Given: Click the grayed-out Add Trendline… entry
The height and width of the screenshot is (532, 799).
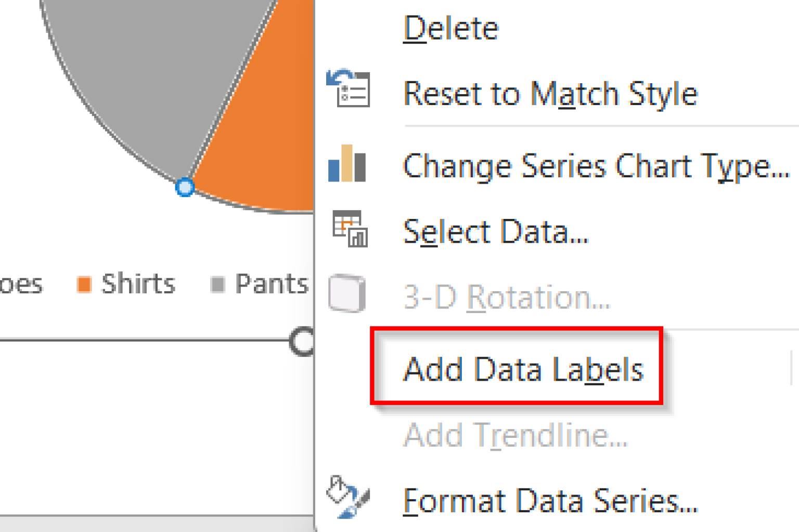Looking at the screenshot, I should [516, 435].
